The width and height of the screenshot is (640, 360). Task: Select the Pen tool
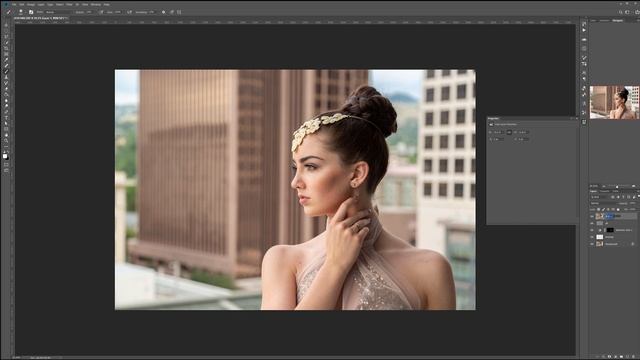6,111
